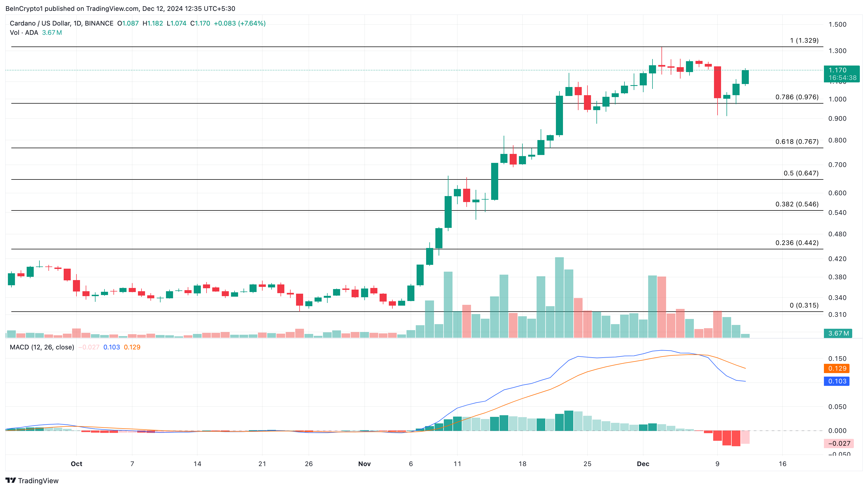
Task: Click the orange 0.129 signal tag
Action: 837,368
